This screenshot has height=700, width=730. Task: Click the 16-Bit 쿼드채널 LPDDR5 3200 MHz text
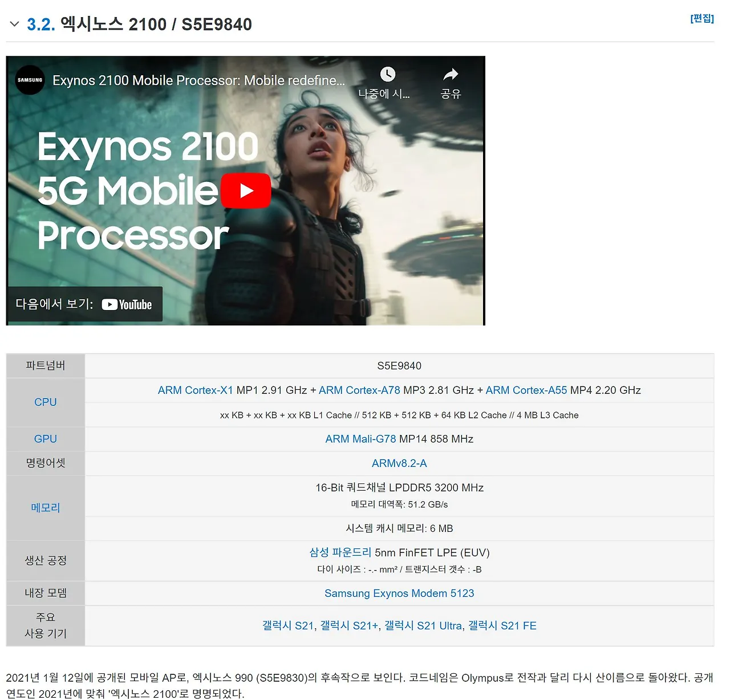399,488
